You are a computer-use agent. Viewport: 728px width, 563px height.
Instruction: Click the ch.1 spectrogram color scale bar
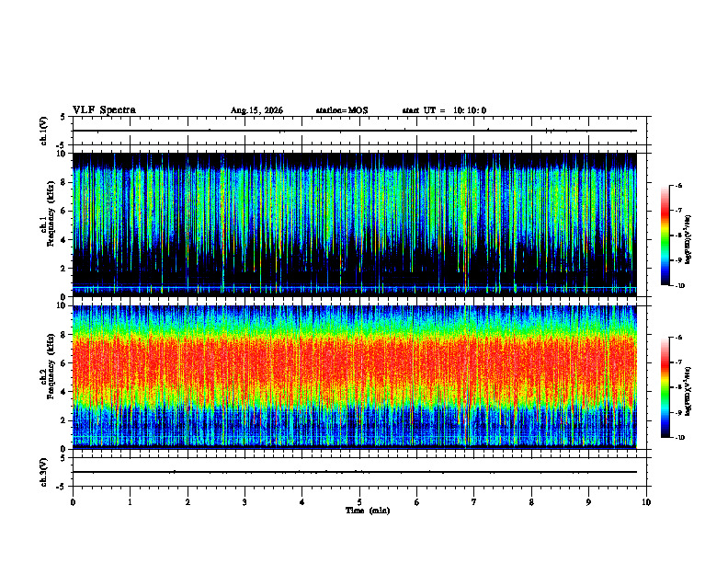[665, 236]
